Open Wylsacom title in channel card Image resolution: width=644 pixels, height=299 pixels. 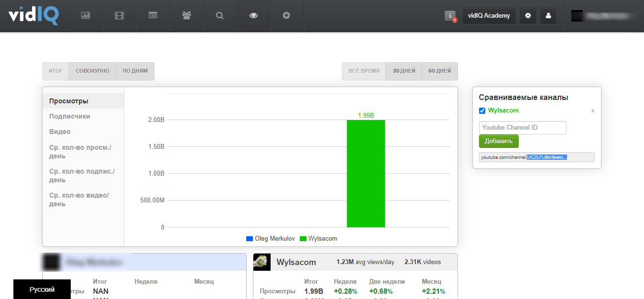coord(296,262)
